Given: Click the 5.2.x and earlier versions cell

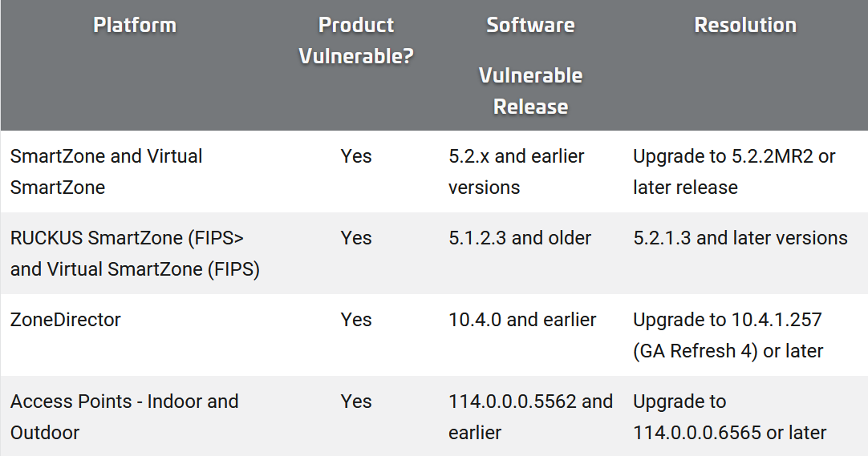Looking at the screenshot, I should pyautogui.click(x=516, y=172).
